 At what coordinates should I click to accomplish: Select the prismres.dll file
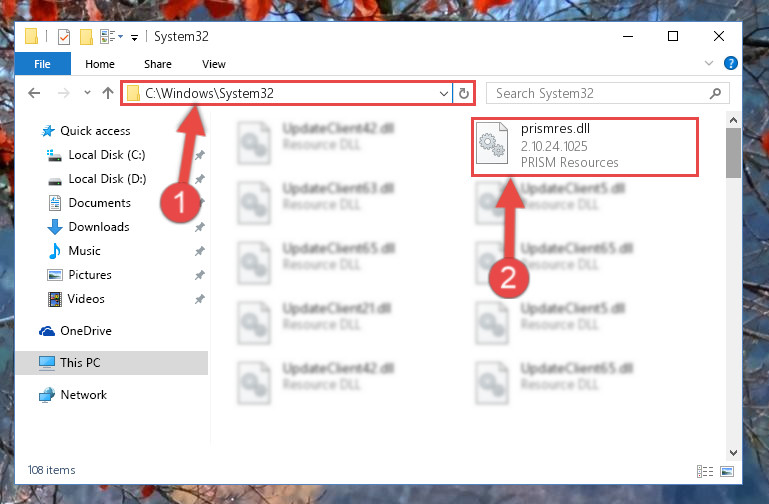click(585, 147)
